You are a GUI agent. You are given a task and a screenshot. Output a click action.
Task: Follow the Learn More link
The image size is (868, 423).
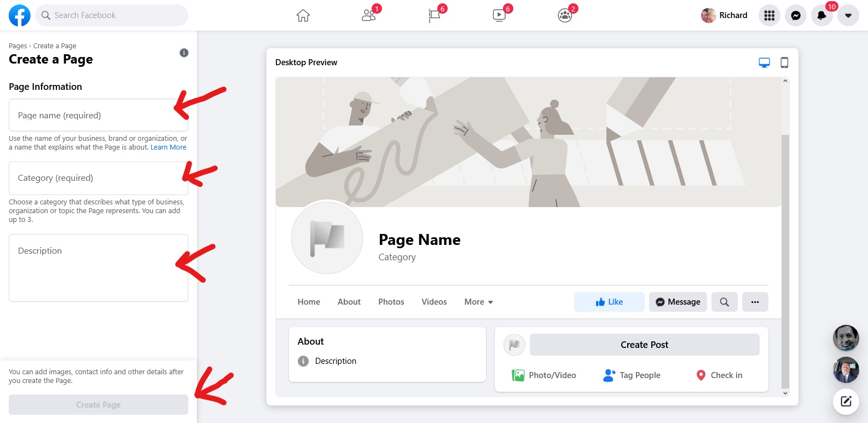pos(169,147)
